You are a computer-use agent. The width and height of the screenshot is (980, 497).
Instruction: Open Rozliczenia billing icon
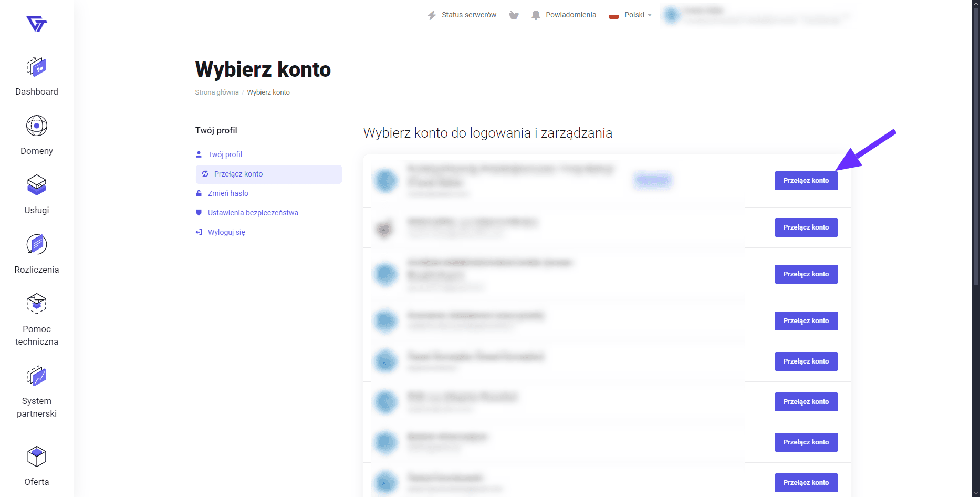click(x=37, y=245)
